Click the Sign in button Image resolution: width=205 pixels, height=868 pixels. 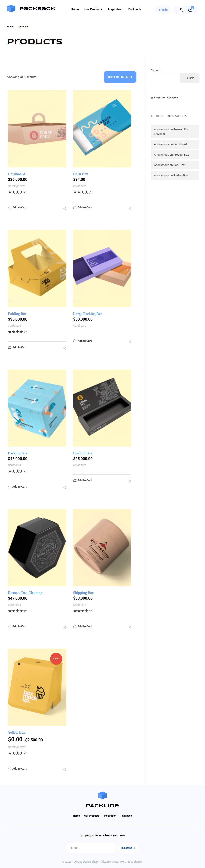(x=163, y=10)
